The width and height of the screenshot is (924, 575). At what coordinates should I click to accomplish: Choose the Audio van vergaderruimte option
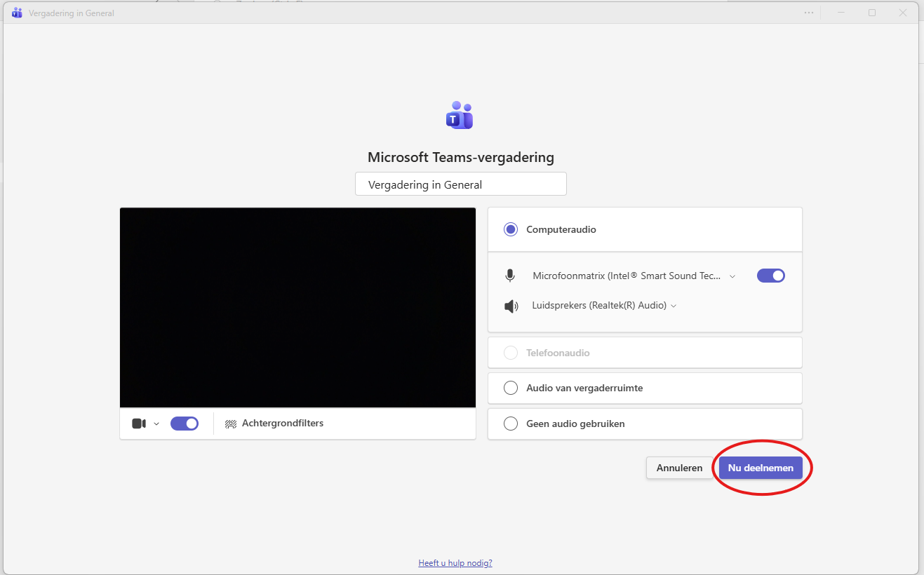click(x=645, y=388)
